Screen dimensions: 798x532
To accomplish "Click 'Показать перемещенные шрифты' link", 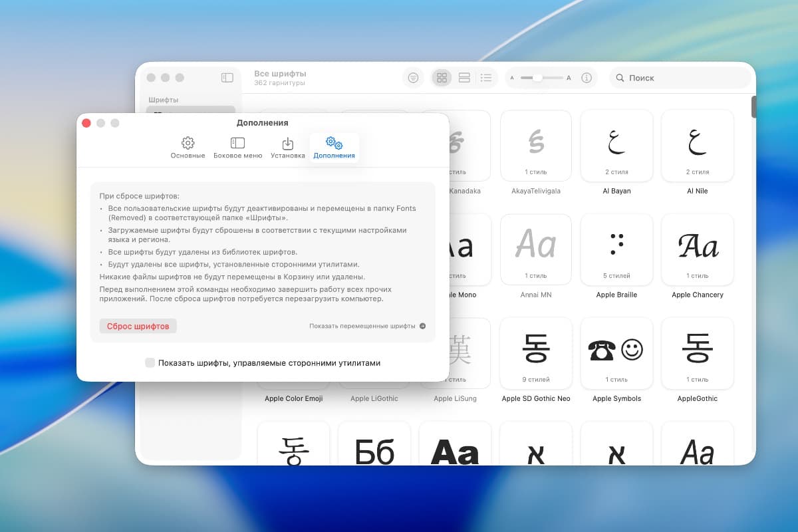I will tap(368, 326).
